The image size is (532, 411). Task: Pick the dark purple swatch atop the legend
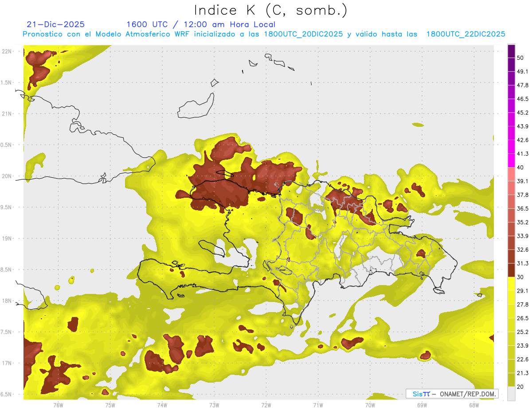(x=511, y=51)
